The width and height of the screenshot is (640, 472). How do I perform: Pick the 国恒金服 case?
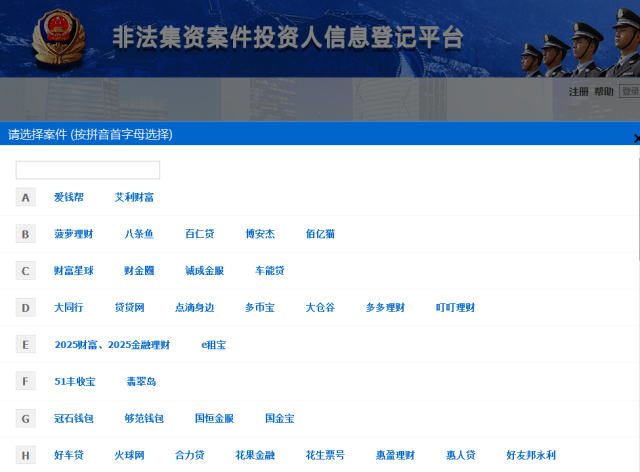(x=214, y=419)
